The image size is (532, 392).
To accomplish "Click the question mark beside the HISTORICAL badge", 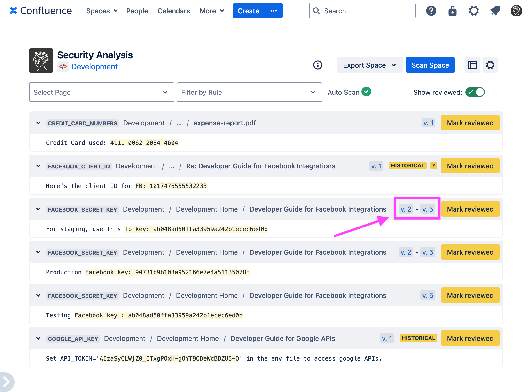I will click(433, 165).
